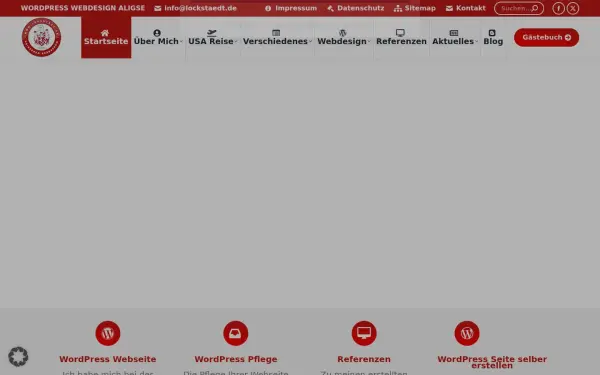Open WordPress Webseite heading link

pyautogui.click(x=108, y=359)
